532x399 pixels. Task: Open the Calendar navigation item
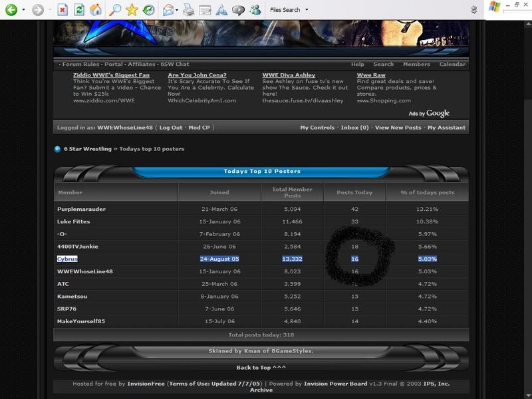click(x=452, y=65)
